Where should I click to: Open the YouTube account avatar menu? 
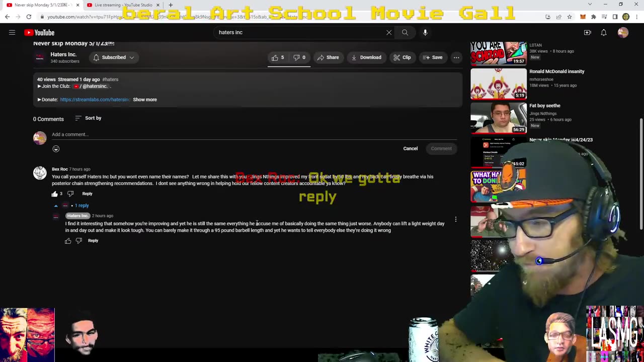pos(623,33)
